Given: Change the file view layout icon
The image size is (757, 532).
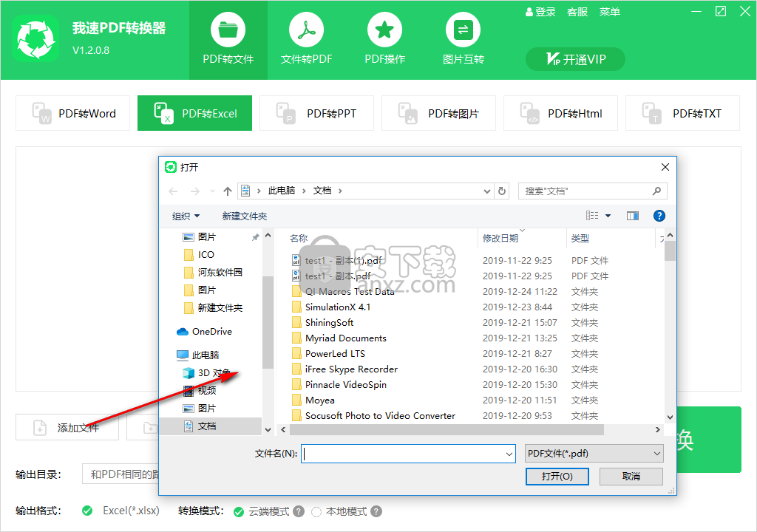Looking at the screenshot, I should tap(592, 216).
